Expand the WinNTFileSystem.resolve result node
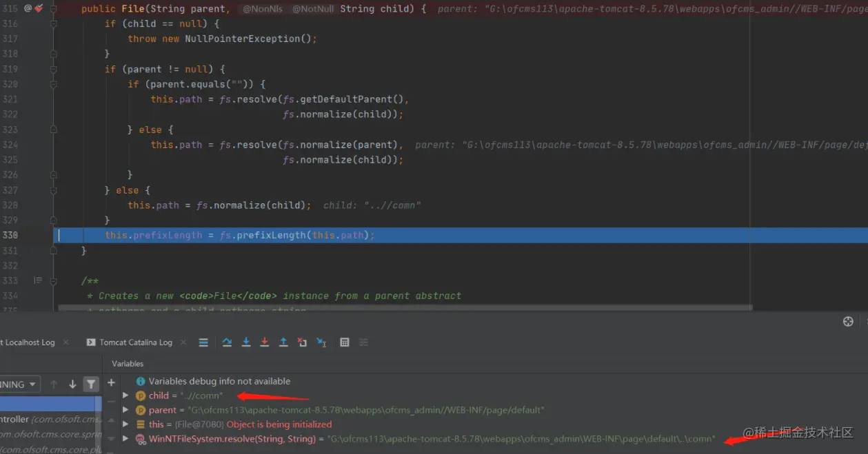Image resolution: width=868 pixels, height=454 pixels. click(x=125, y=439)
